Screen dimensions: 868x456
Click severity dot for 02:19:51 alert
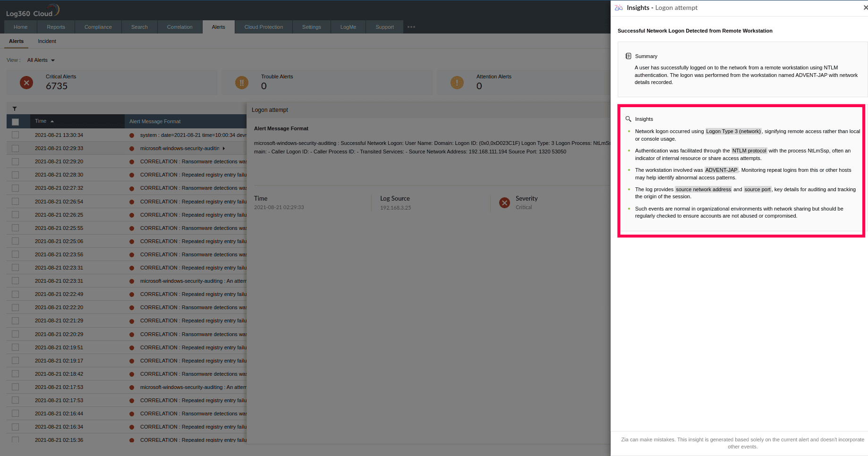pos(132,348)
